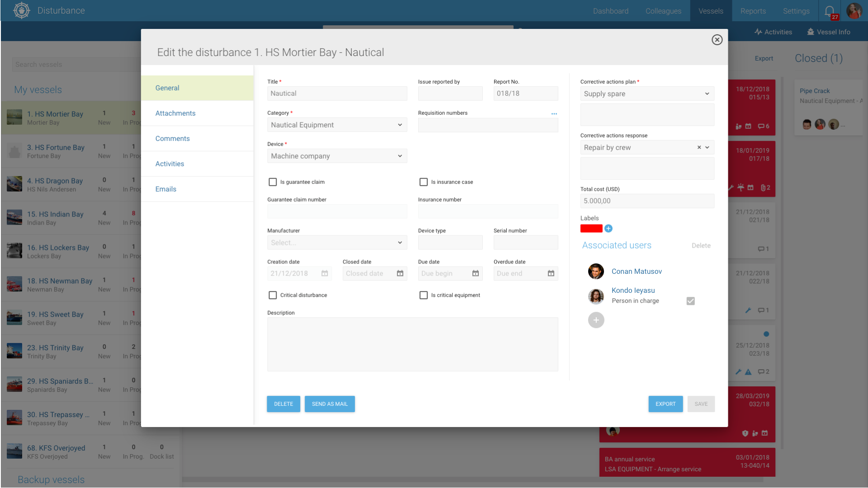Image resolution: width=868 pixels, height=488 pixels.
Task: Click the gray plus circle to add an associated user
Action: [596, 320]
